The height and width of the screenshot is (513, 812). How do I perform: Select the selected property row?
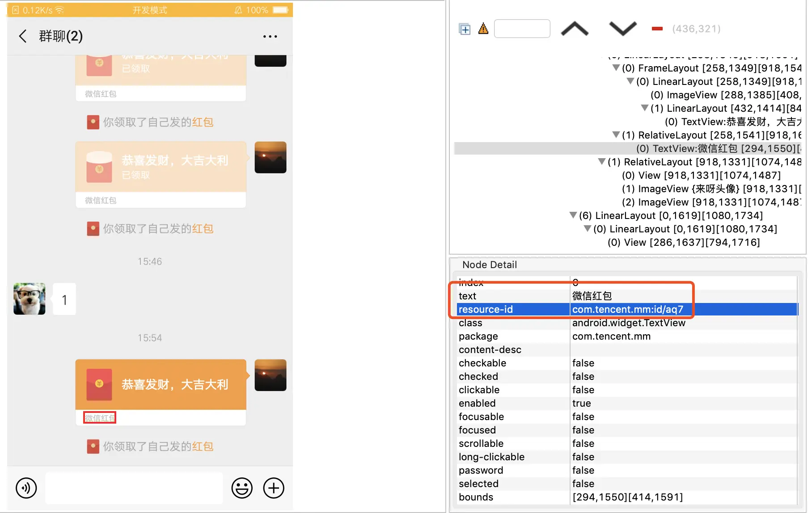point(627,484)
